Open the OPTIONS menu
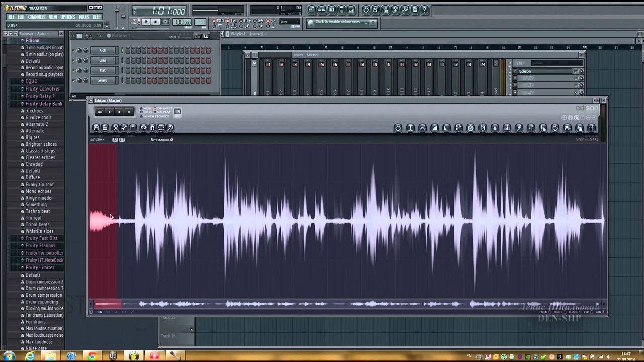This screenshot has height=362, width=644. click(x=68, y=17)
